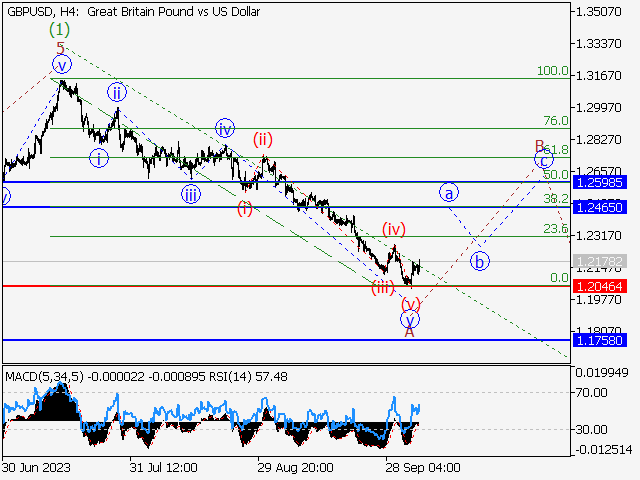
Task: Click the 30.00 RSI level label
Action: pos(591,429)
